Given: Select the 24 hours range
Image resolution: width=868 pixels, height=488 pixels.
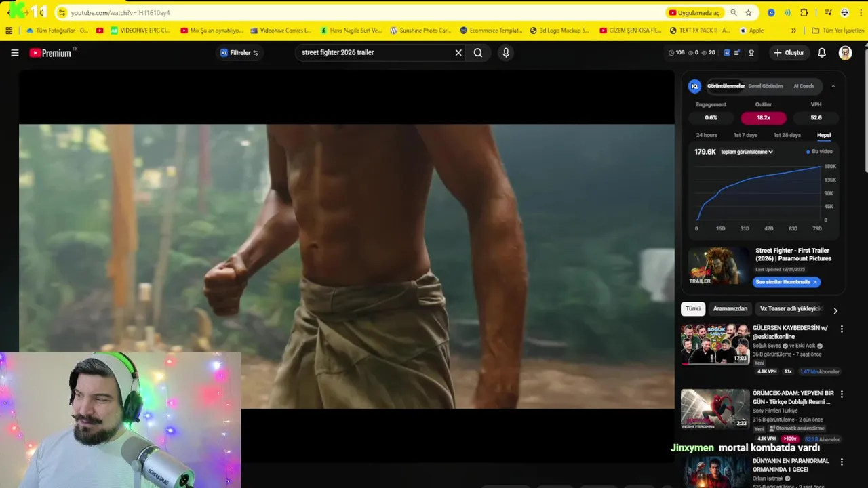Looking at the screenshot, I should 707,135.
